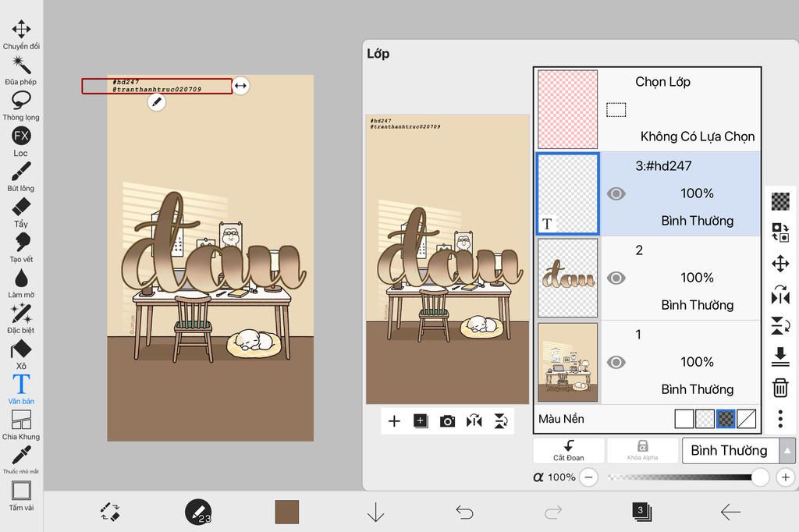Increase layer opacity with plus button
The height and width of the screenshot is (532, 799).
(785, 477)
